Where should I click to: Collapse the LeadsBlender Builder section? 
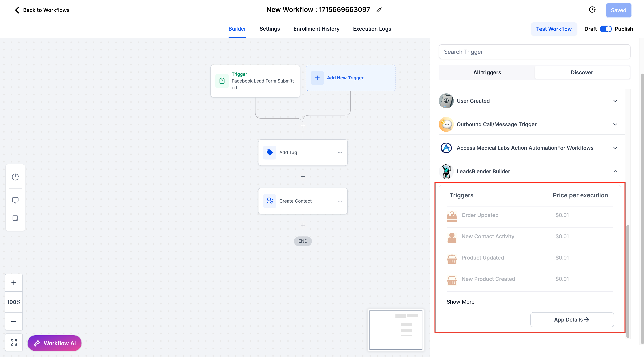coord(615,171)
